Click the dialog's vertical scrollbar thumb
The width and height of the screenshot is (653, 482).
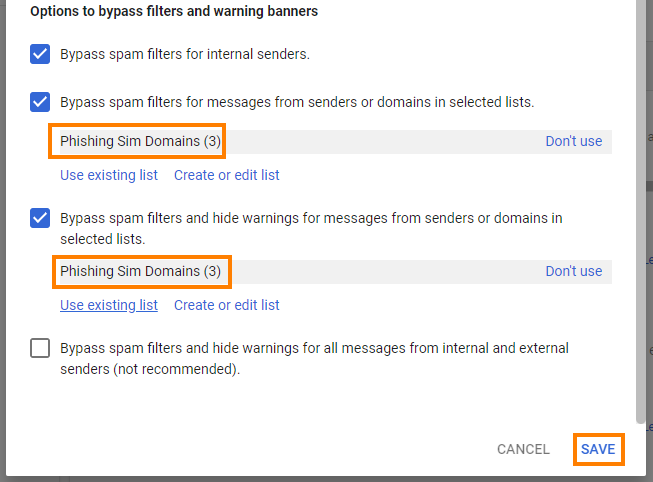(641, 212)
